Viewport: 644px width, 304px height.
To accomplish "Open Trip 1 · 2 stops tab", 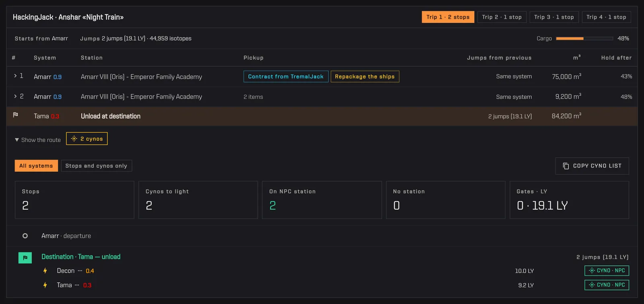I will pyautogui.click(x=448, y=17).
